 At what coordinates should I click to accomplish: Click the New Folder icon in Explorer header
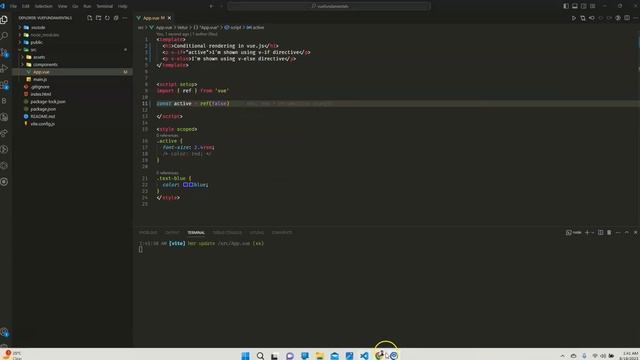[x=98, y=18]
